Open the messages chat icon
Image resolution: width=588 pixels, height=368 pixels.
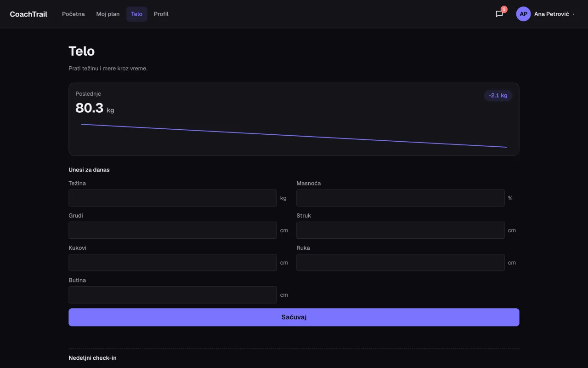[499, 14]
